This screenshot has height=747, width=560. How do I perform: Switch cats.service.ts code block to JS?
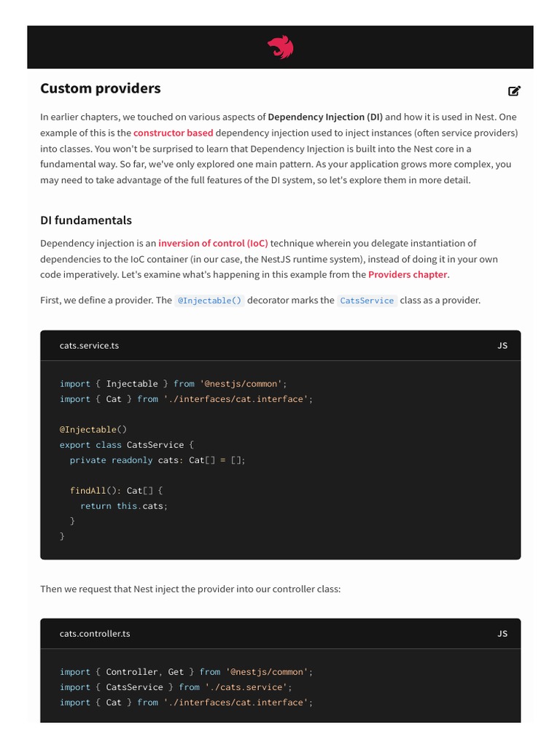[502, 346]
